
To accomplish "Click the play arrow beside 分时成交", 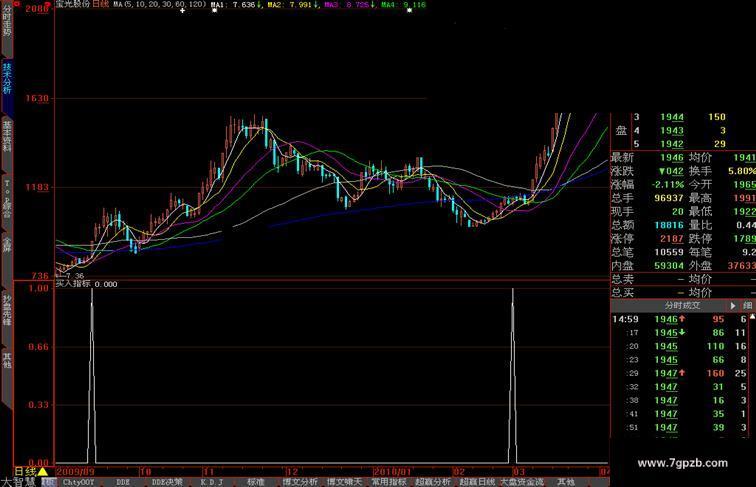I will tap(733, 306).
